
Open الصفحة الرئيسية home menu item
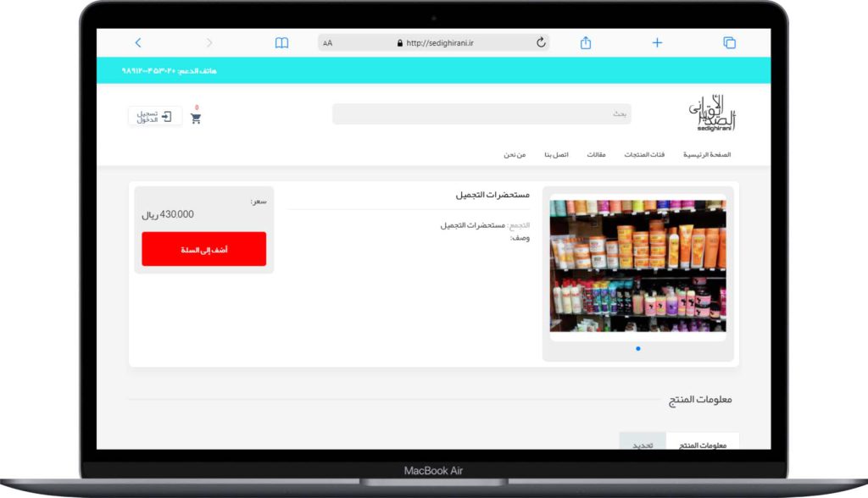(x=707, y=155)
